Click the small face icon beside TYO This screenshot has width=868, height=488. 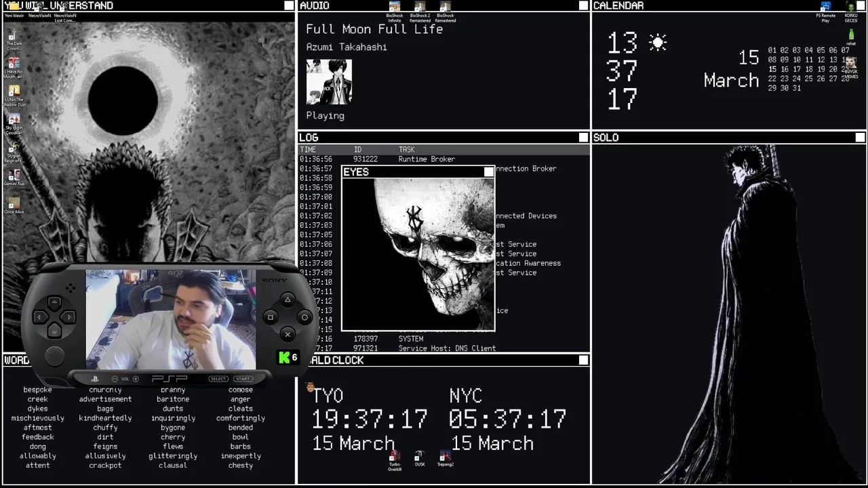(x=311, y=387)
